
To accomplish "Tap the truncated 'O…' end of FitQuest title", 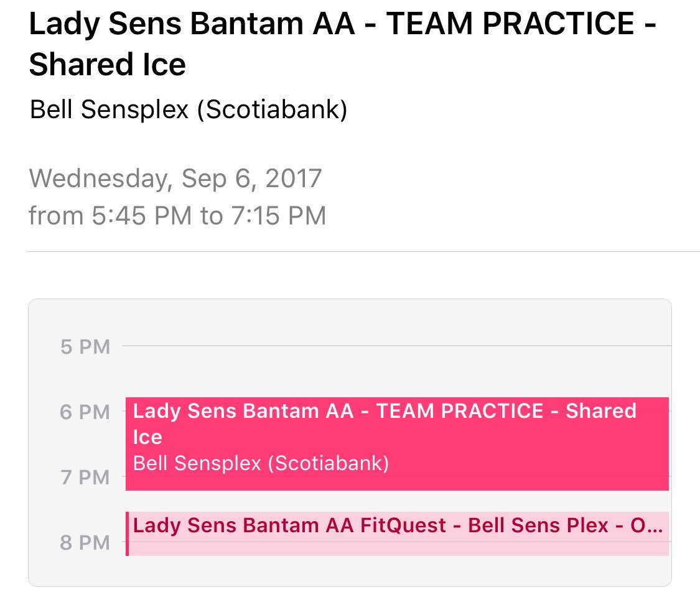I will (x=646, y=525).
